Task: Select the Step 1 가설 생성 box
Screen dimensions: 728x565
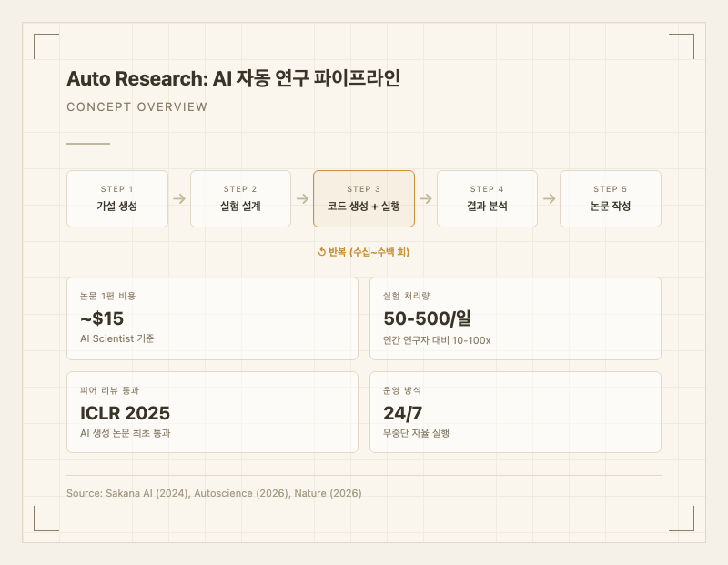Action: (x=117, y=198)
